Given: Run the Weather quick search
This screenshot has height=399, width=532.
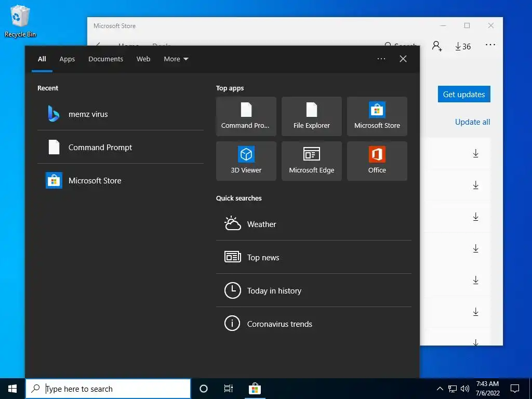Looking at the screenshot, I should pos(313,224).
